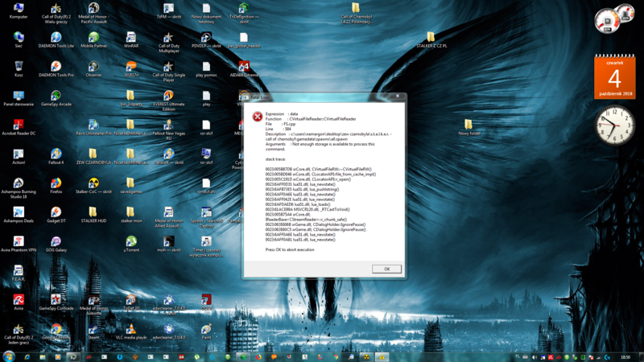
Task: Select the Action! desktop icon
Action: coord(19,157)
